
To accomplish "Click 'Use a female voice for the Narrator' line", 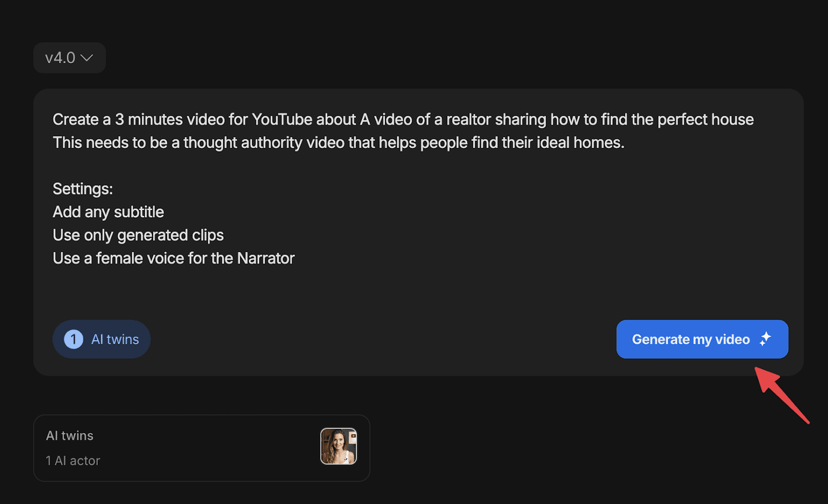I will pos(173,259).
